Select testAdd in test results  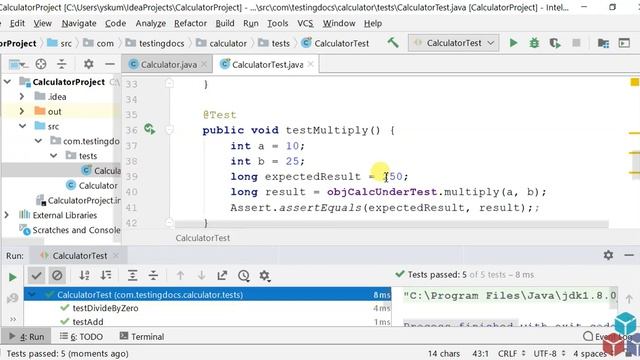tap(88, 322)
